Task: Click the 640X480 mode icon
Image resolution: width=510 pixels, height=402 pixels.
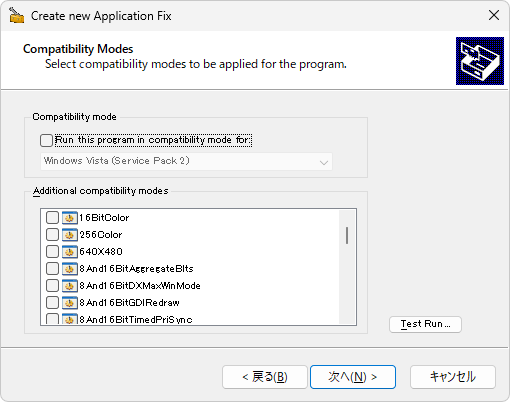Action: pos(69,252)
